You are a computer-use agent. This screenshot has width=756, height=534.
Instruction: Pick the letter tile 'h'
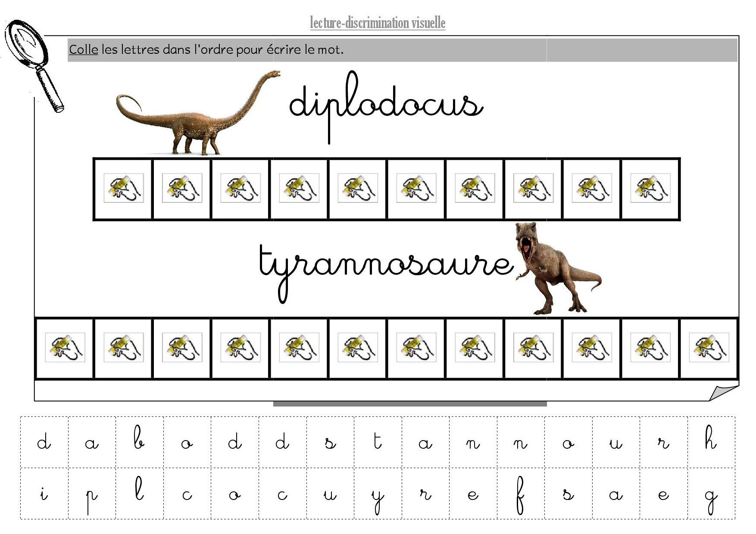point(711,442)
